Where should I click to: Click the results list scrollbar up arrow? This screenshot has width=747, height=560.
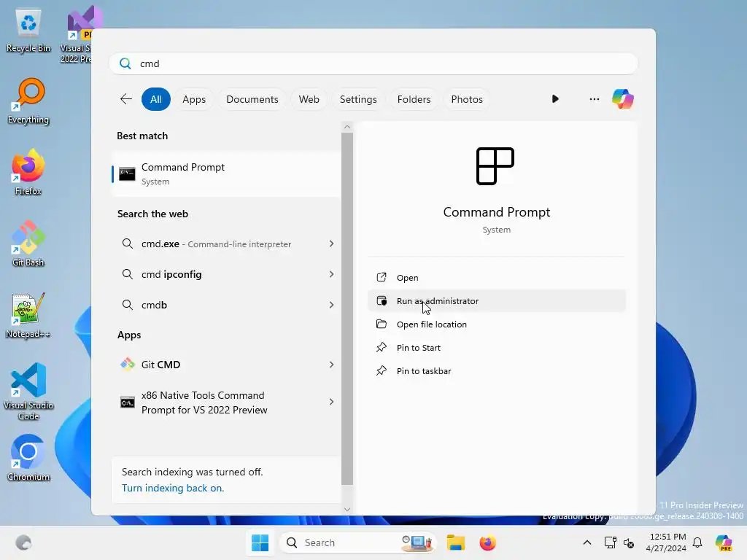coord(347,127)
